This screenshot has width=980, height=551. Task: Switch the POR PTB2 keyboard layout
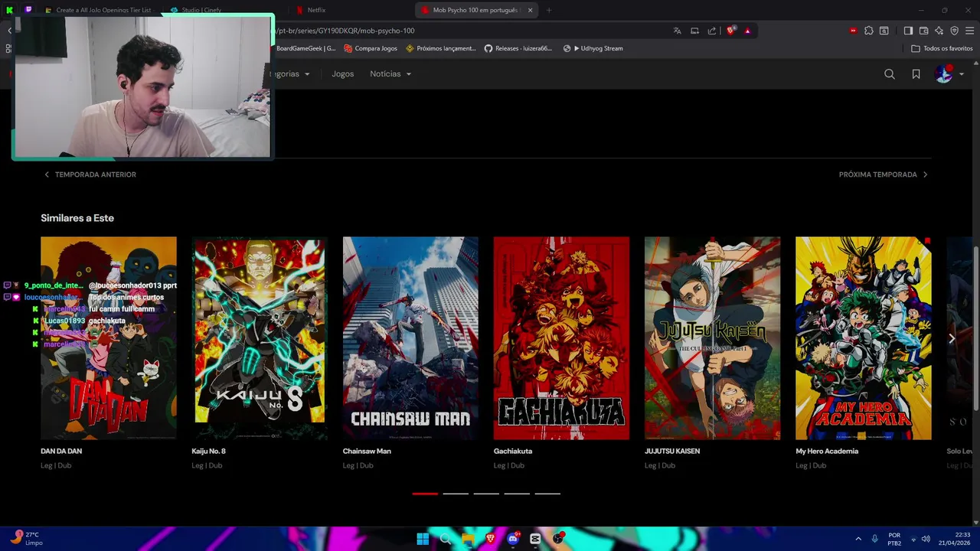pyautogui.click(x=894, y=539)
